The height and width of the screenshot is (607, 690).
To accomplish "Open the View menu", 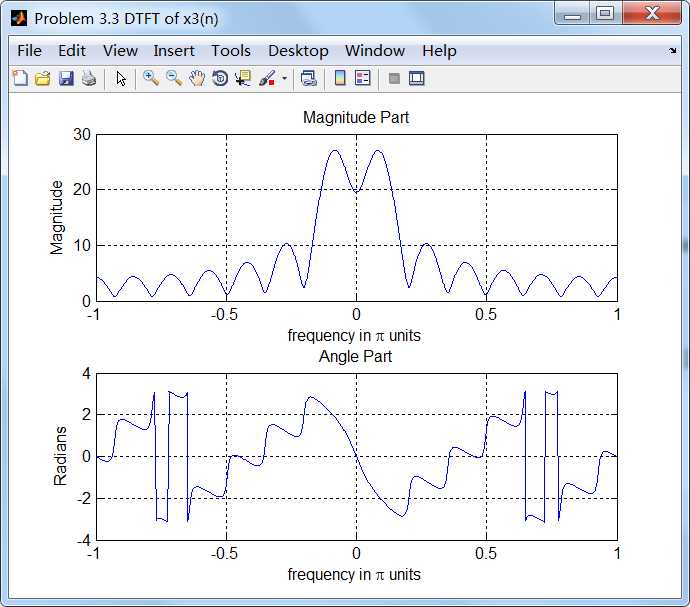I will click(x=120, y=51).
